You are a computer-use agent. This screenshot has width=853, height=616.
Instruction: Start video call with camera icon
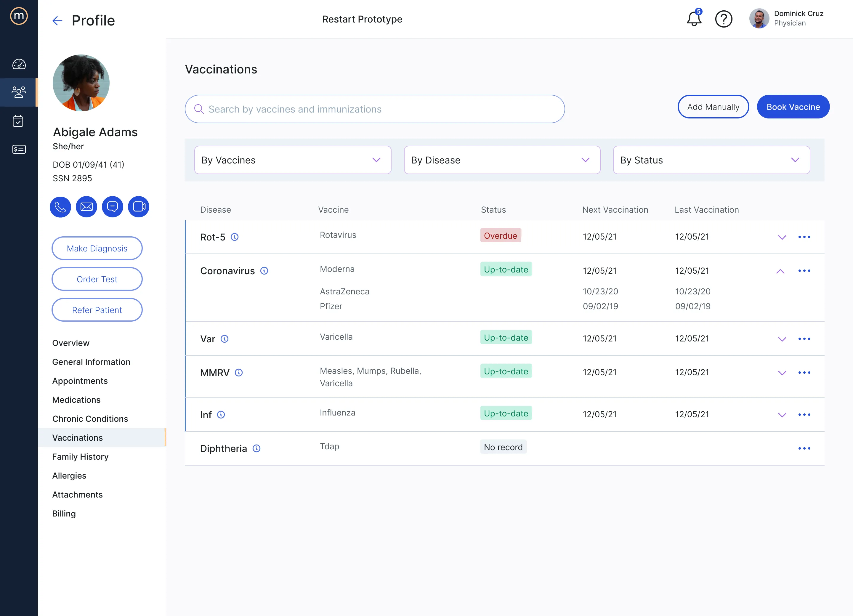point(138,207)
